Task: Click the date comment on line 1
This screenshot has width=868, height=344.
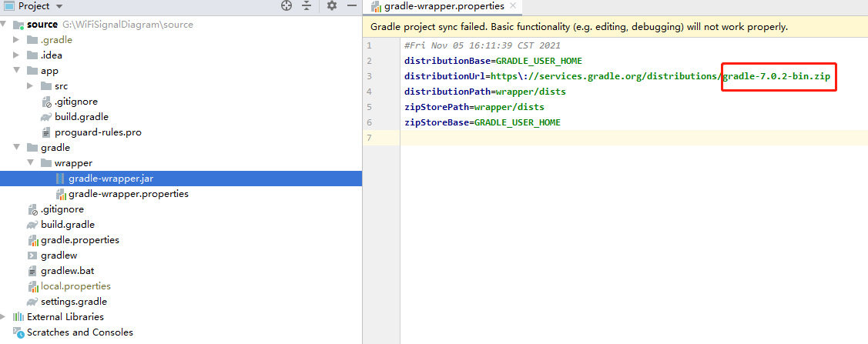Action: [x=482, y=45]
